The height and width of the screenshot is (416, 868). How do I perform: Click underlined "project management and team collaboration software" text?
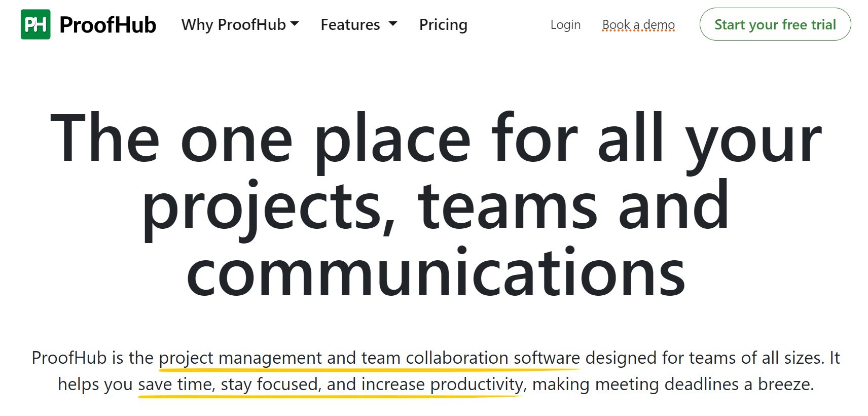pos(369,358)
